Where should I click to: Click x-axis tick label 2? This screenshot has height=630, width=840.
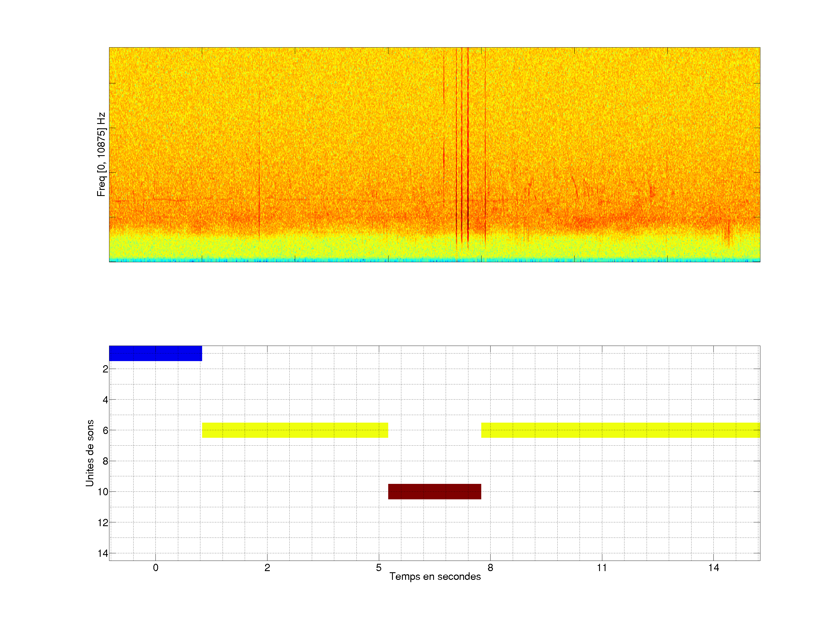[x=267, y=568]
